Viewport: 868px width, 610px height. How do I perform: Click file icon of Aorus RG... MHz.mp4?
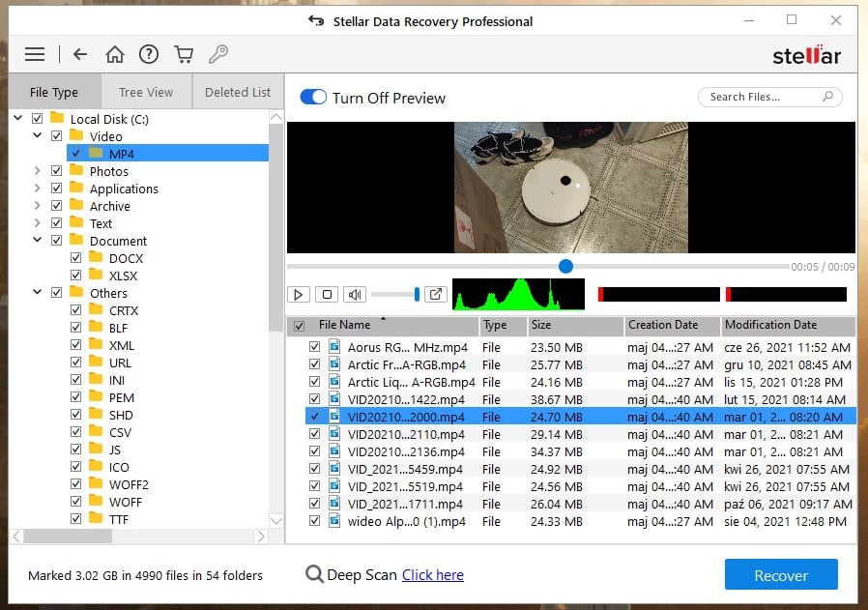[x=334, y=347]
